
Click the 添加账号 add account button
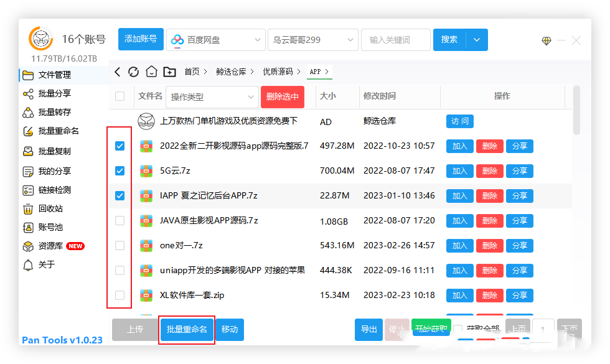point(140,39)
